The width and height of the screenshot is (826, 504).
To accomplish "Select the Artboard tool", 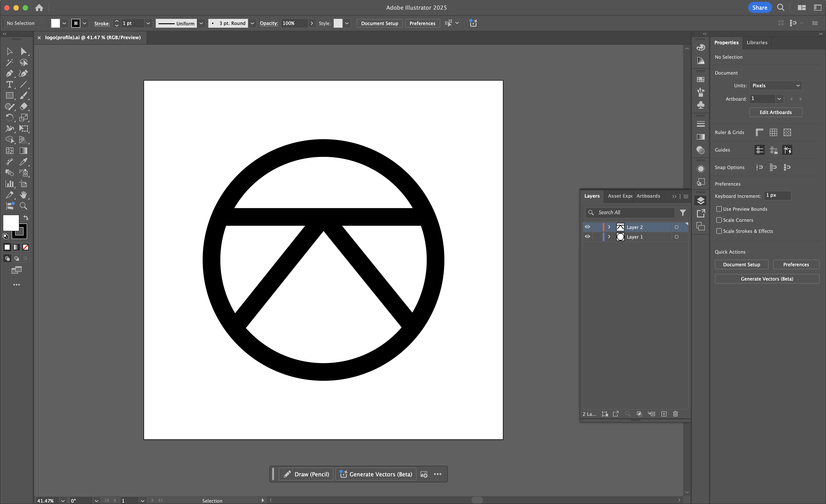I will point(24,184).
